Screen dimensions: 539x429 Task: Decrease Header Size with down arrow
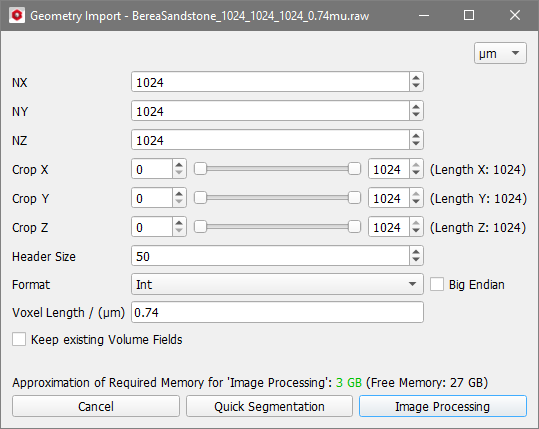416,260
